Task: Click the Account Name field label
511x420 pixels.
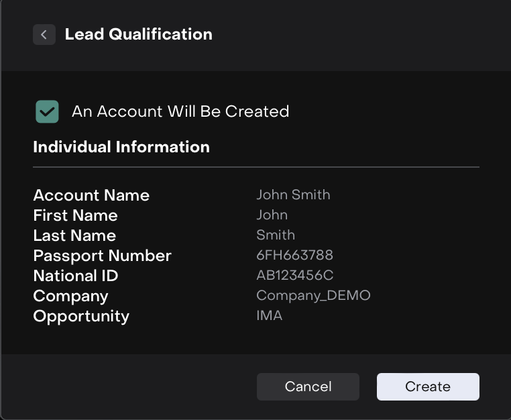Action: click(x=91, y=195)
